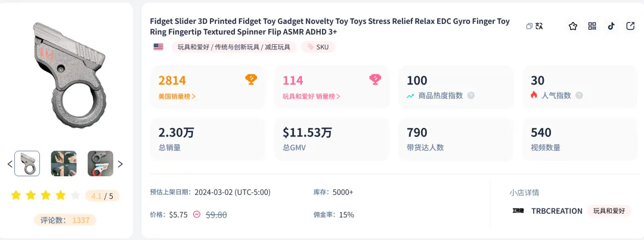Go to the previous product image
Image resolution: width=644 pixels, height=240 pixels.
pyautogui.click(x=10, y=164)
